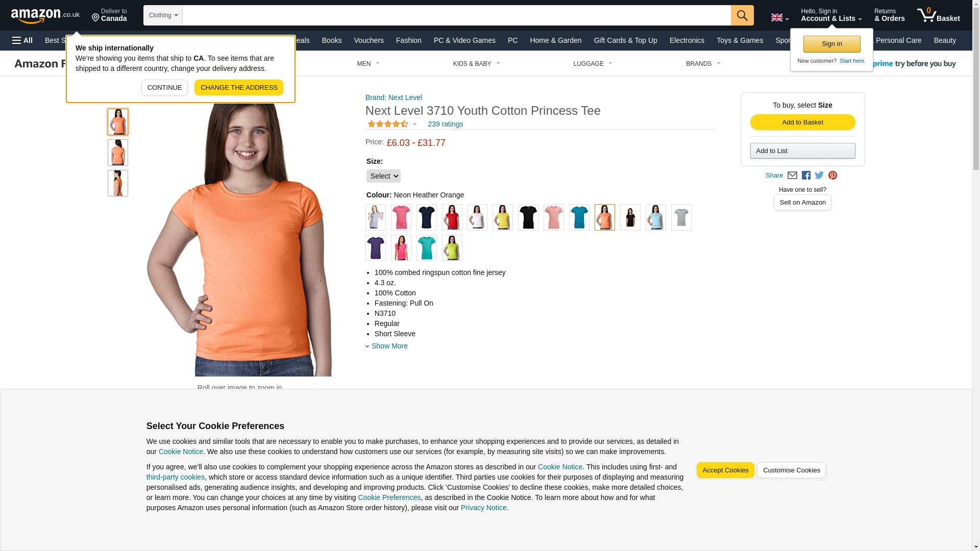Open the language flag selector
This screenshot has width=980, height=551.
click(x=779, y=18)
